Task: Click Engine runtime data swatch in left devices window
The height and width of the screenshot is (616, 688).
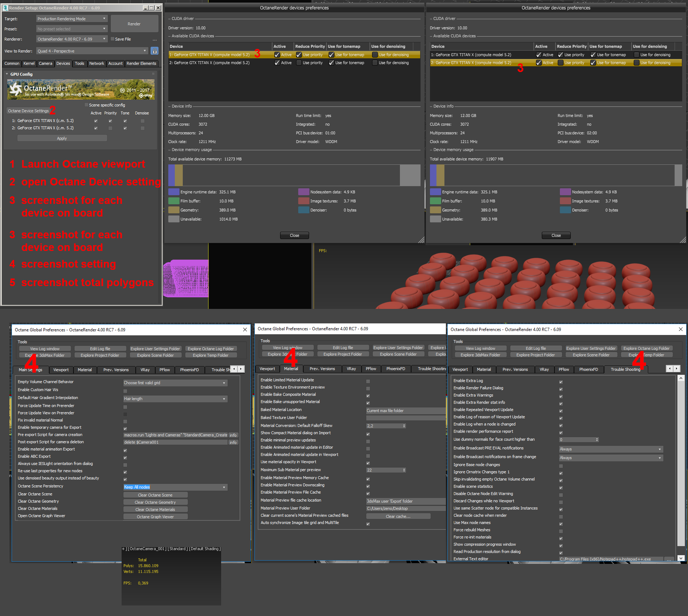Action: tap(174, 192)
